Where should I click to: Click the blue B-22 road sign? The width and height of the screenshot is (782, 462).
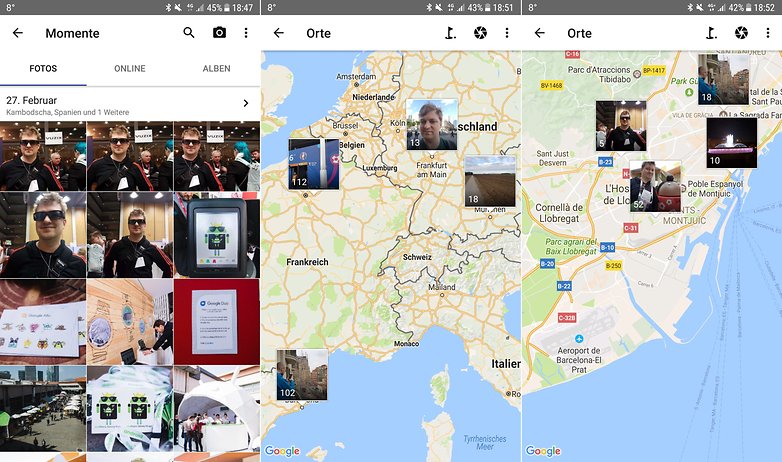click(x=564, y=286)
